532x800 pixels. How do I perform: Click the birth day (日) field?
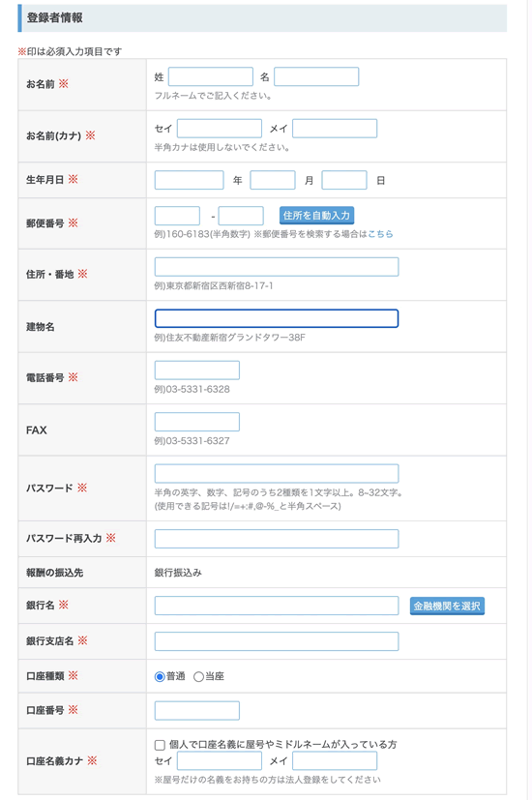coord(344,180)
